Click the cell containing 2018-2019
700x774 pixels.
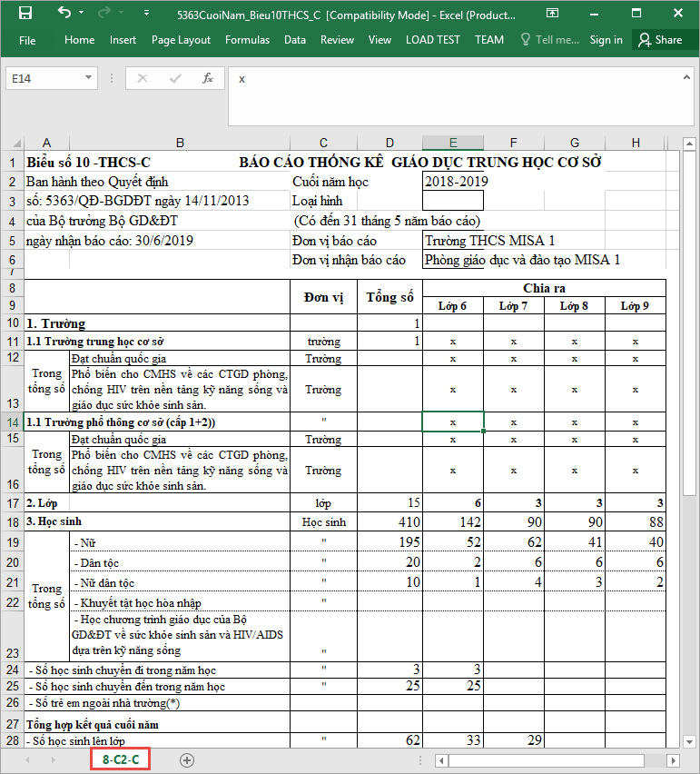click(453, 181)
